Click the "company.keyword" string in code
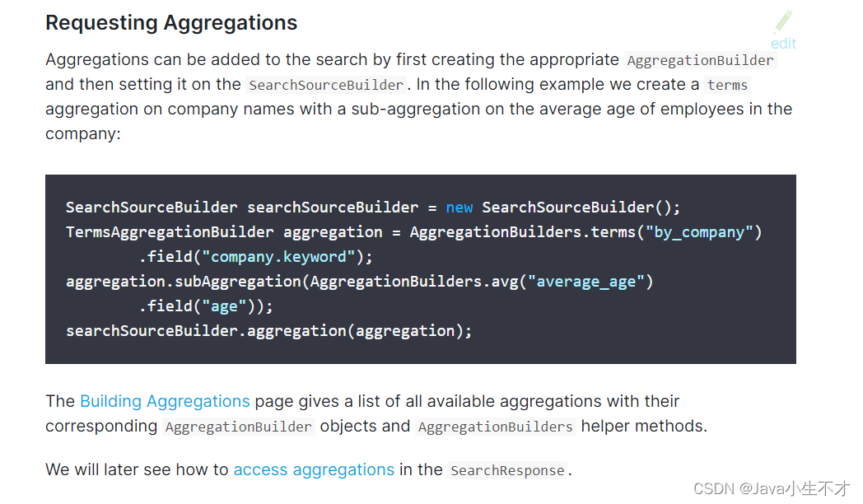The width and height of the screenshot is (863, 504). pos(279,257)
